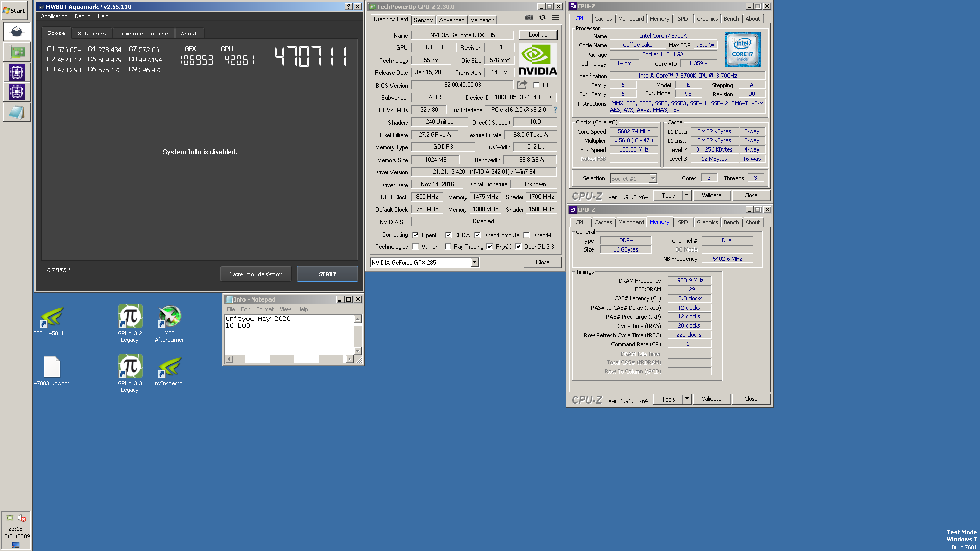Select the 470031.hwbot file icon

click(x=52, y=371)
